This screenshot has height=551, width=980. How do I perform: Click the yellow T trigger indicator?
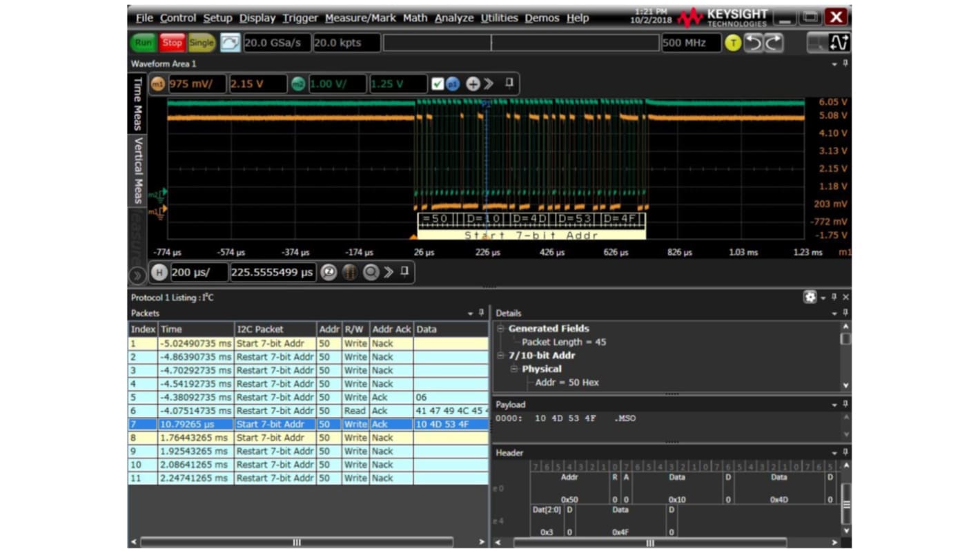[733, 43]
